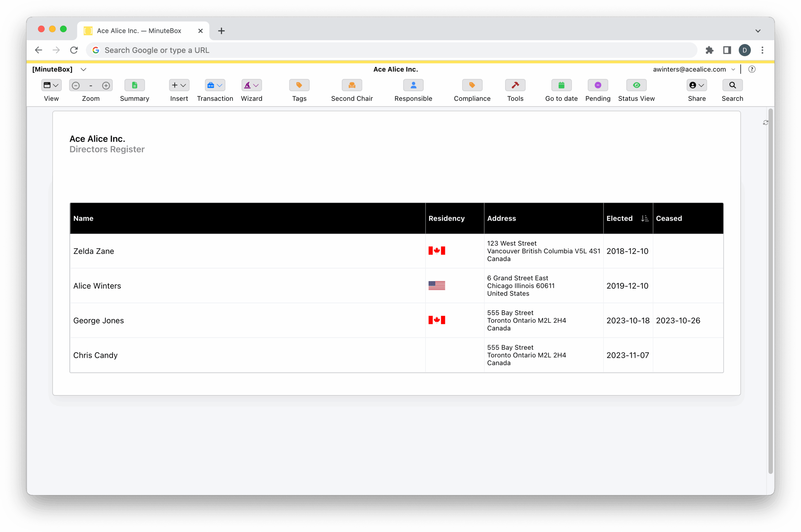Click the Tags icon in toolbar

click(x=299, y=85)
